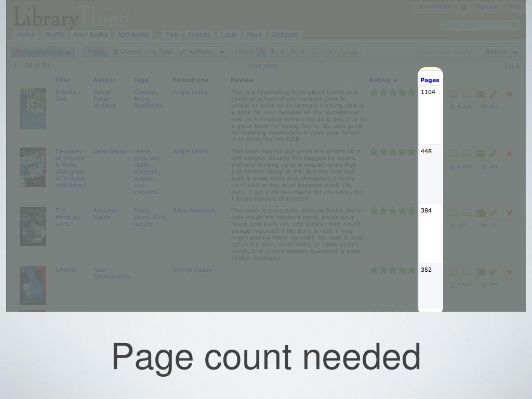Click the Infinite Jest star rating
This screenshot has width=532, height=399.
[x=393, y=92]
